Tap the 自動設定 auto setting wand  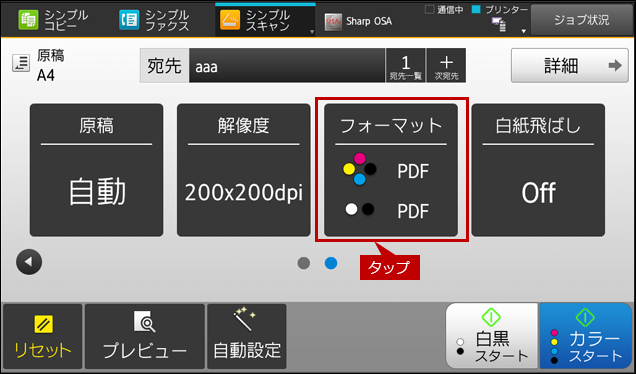pos(247,337)
